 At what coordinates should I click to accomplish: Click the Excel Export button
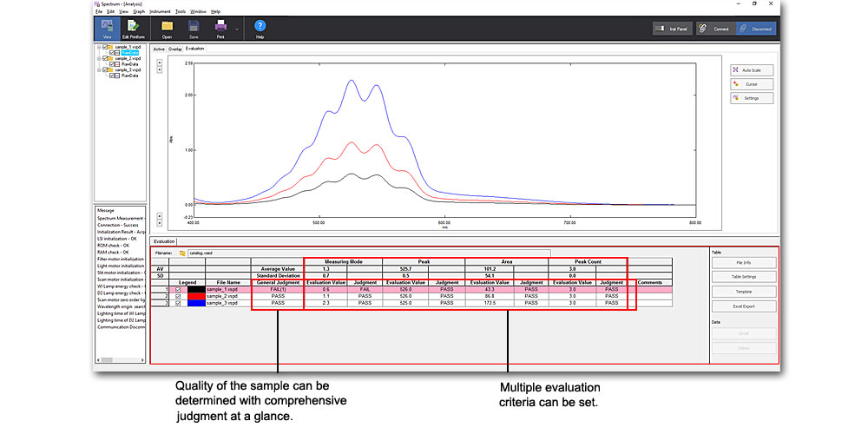click(x=743, y=306)
